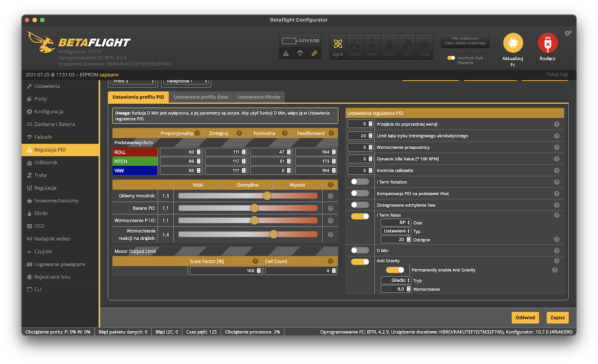Open help for Proporcjonalny column

coord(198,133)
